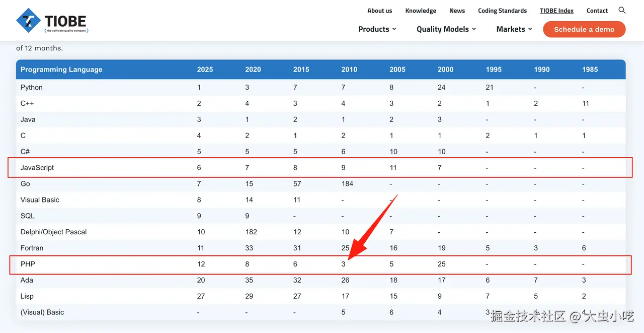Click PHP's 2000 rank value 25
This screenshot has height=333, width=644.
coord(442,264)
